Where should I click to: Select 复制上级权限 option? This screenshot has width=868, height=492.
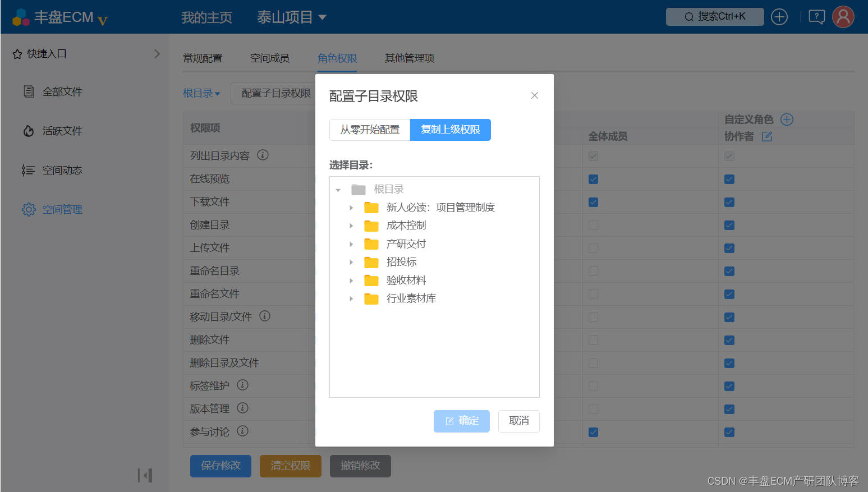coord(451,130)
